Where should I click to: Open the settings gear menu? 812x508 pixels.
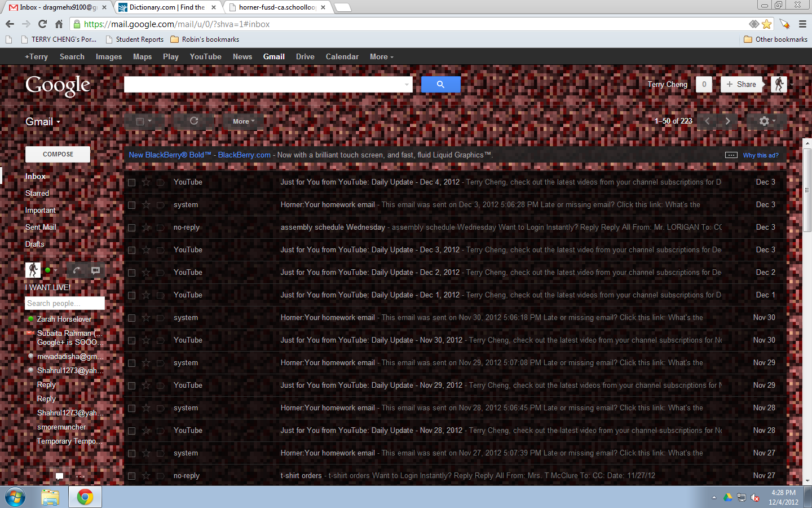coord(766,121)
